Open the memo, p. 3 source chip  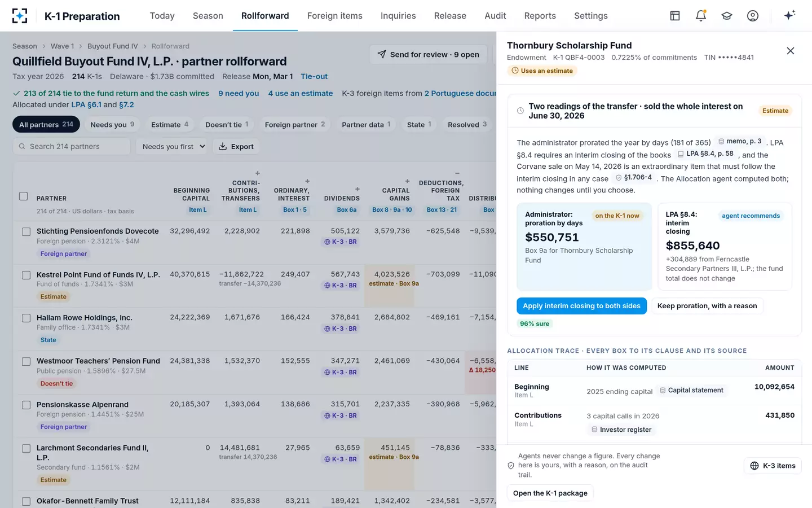(x=739, y=141)
